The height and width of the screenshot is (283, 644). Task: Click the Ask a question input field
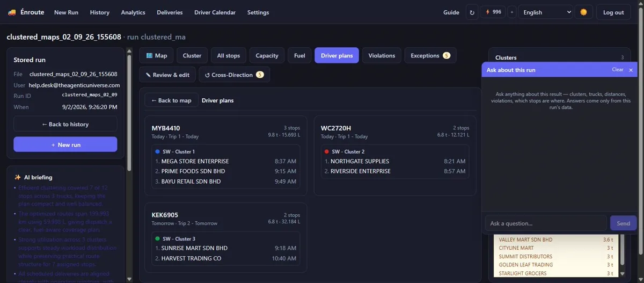point(546,223)
